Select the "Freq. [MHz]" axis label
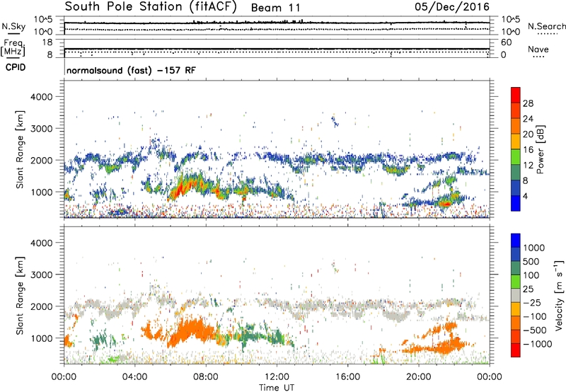566x392 pixels. [x=13, y=48]
